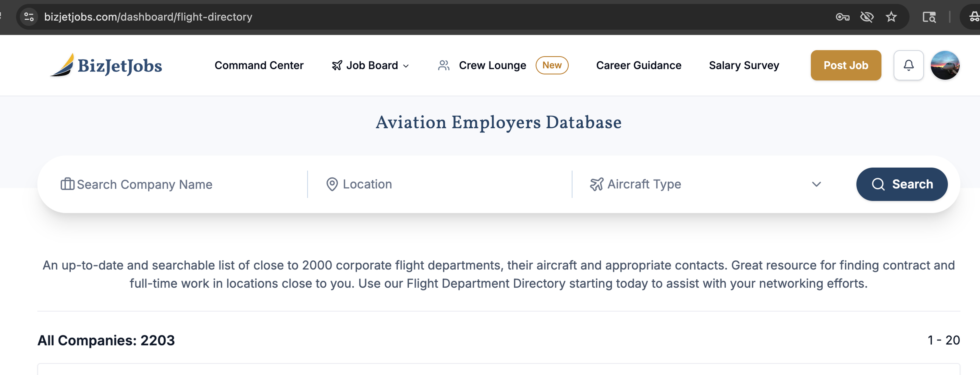Viewport: 980px width, 375px height.
Task: Click the Aircraft Type chevron arrow
Action: pyautogui.click(x=816, y=184)
